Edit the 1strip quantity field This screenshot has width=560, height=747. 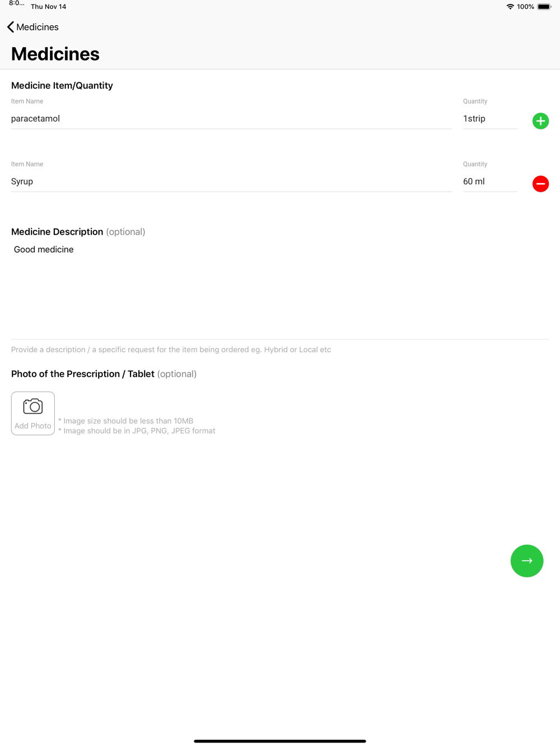(x=489, y=119)
